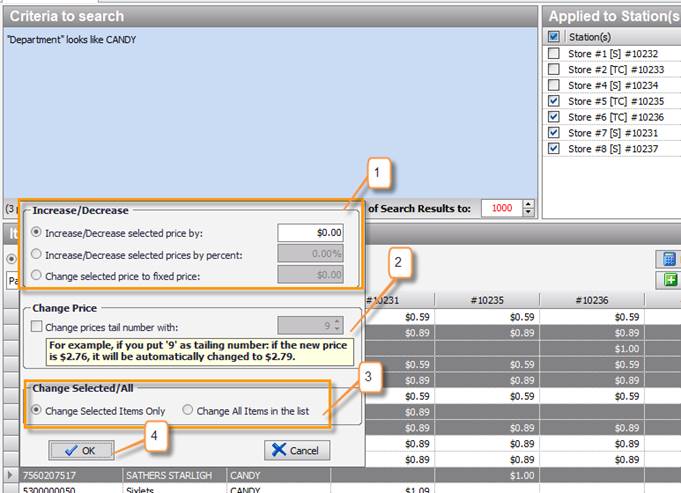The height and width of the screenshot is (493, 681).
Task: Click the $0.00 price amount field
Action: click(x=311, y=232)
